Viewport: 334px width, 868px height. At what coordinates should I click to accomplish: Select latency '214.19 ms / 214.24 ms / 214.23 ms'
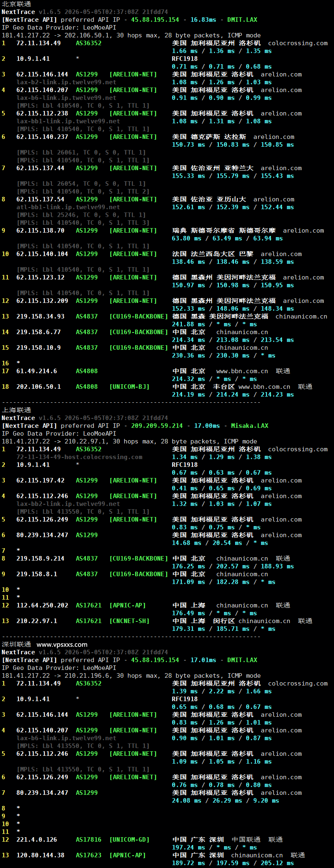click(233, 394)
